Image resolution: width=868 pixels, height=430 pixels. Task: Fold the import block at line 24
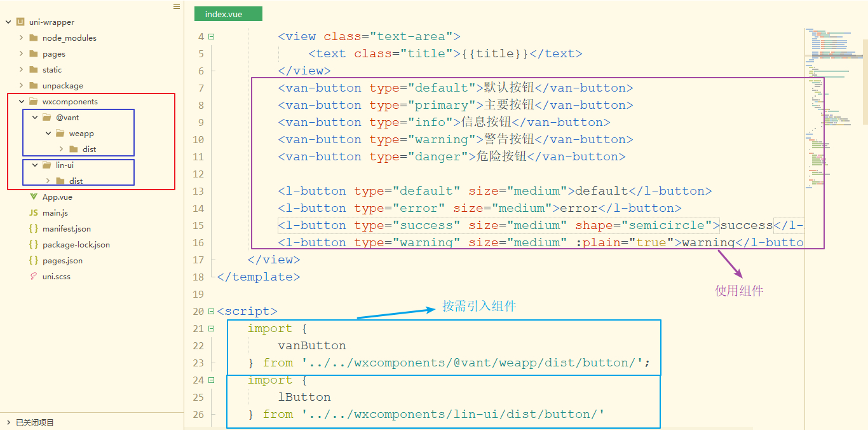pos(211,380)
